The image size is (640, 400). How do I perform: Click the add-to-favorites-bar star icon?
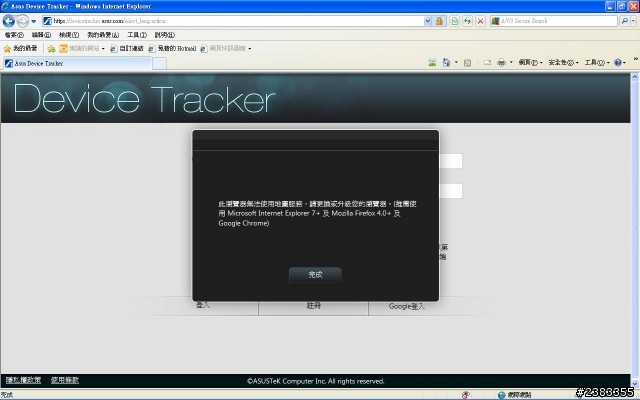(x=51, y=49)
